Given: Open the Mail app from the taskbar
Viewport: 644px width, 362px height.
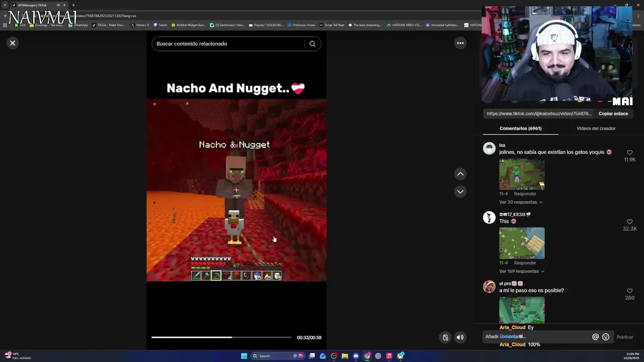Looking at the screenshot, I should 323,356.
